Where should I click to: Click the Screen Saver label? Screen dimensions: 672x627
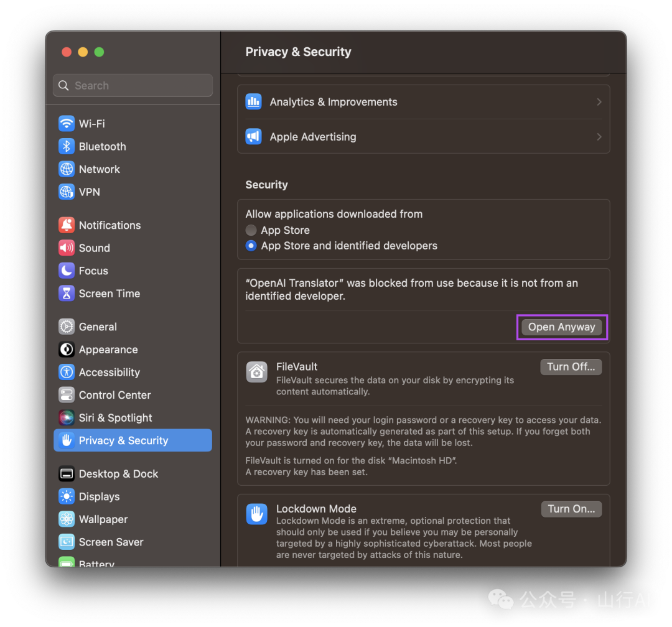click(x=111, y=542)
